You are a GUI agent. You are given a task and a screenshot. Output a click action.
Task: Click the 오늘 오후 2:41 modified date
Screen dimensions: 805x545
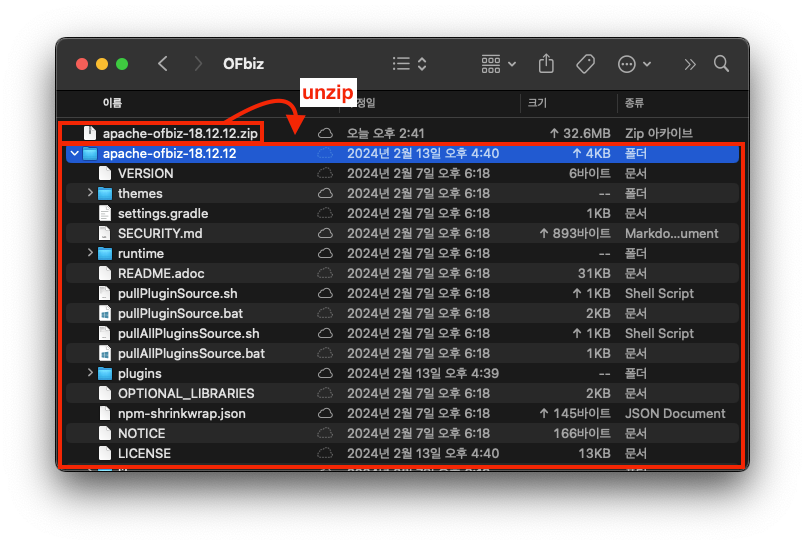386,133
